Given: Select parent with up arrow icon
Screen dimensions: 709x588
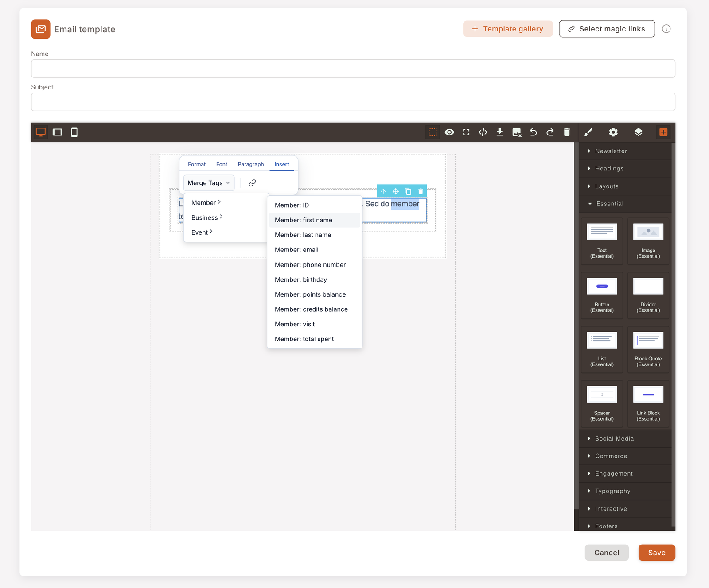Looking at the screenshot, I should tap(383, 191).
